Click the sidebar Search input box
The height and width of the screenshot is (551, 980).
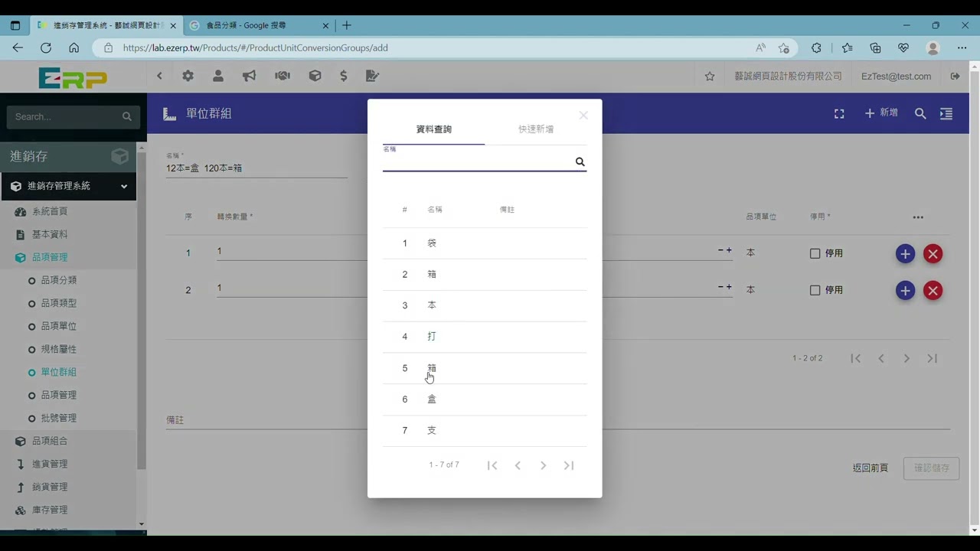[x=65, y=117]
